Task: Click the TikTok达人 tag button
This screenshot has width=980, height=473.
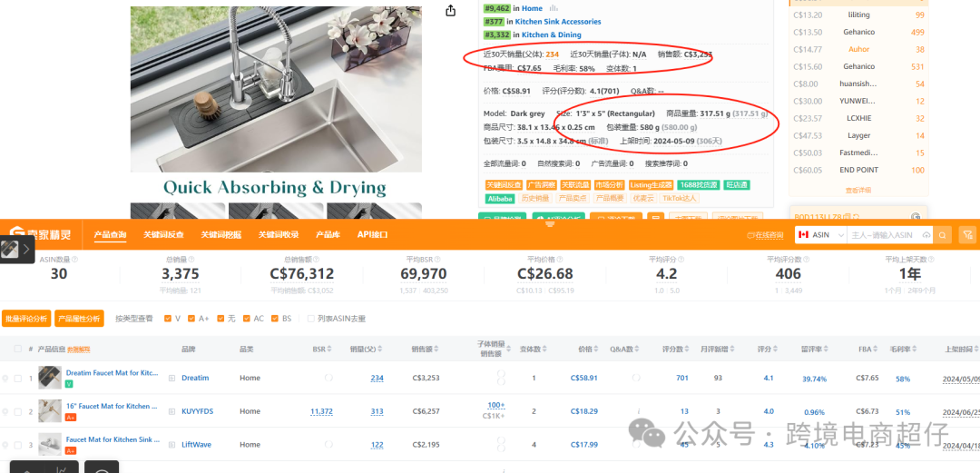Action: 678,198
